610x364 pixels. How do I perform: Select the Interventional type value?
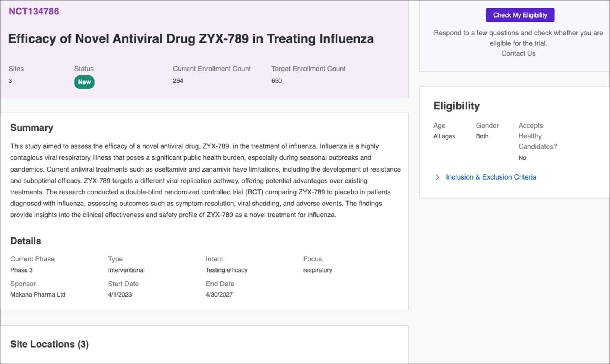pos(126,270)
